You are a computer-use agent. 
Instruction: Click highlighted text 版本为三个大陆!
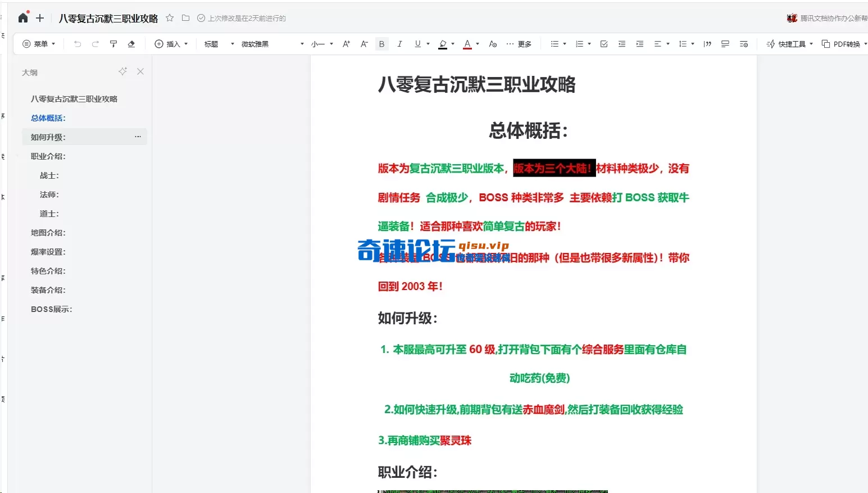[x=554, y=168]
